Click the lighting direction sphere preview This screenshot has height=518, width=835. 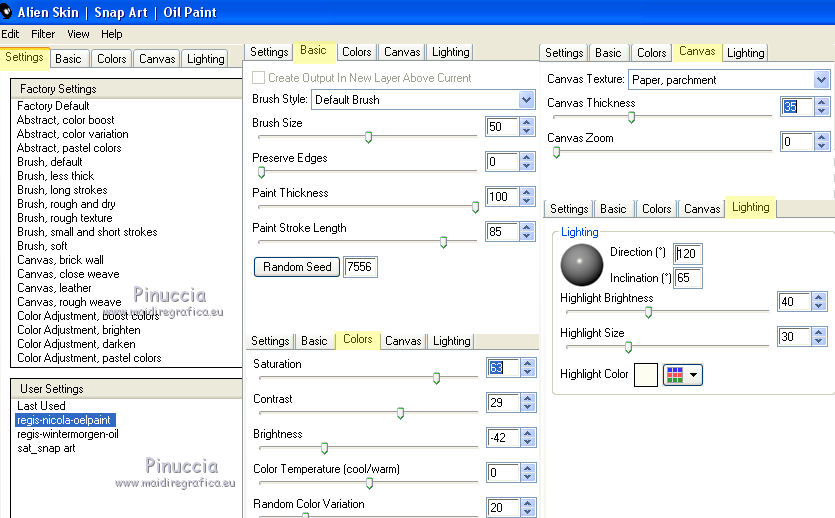click(x=582, y=265)
